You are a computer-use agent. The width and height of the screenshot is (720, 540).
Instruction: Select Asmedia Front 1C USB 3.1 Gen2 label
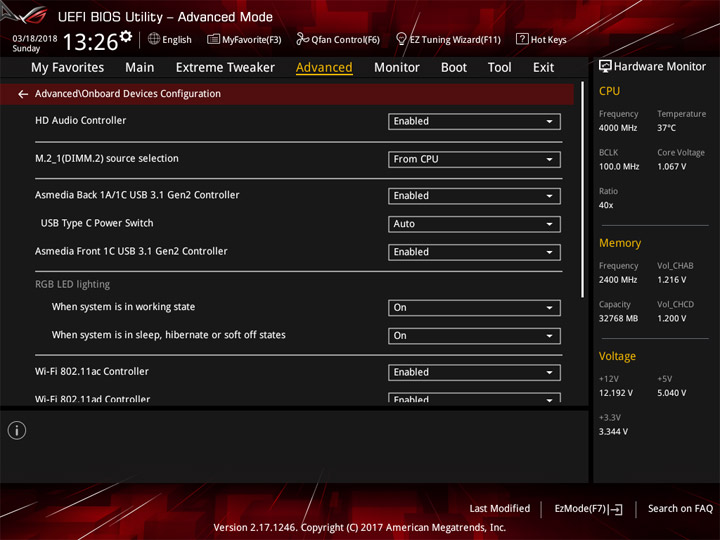(x=131, y=251)
